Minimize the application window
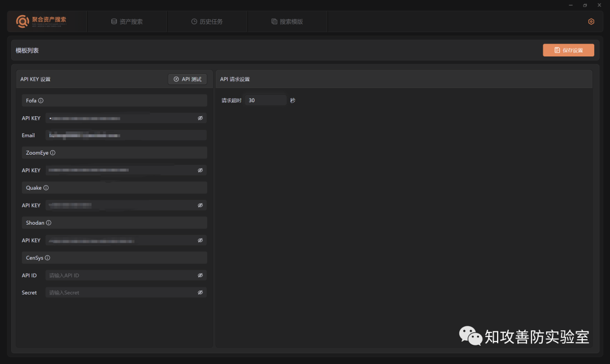The width and height of the screenshot is (610, 364). click(x=570, y=5)
